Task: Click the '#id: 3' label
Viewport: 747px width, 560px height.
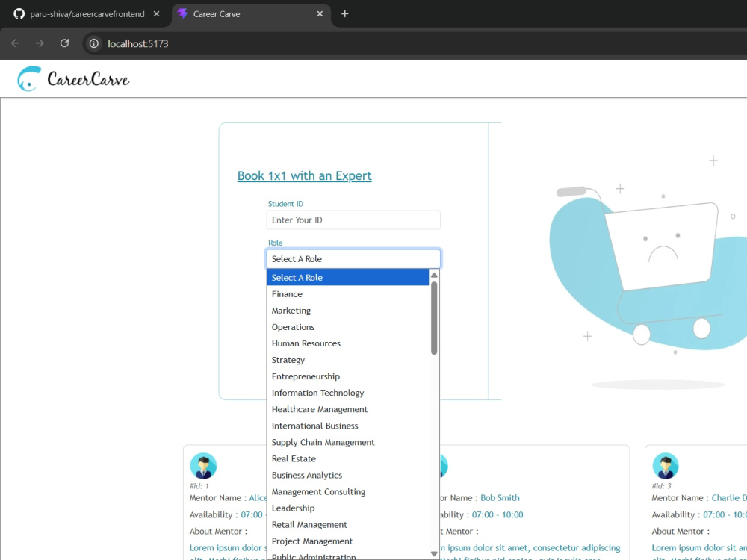Action: pos(662,486)
